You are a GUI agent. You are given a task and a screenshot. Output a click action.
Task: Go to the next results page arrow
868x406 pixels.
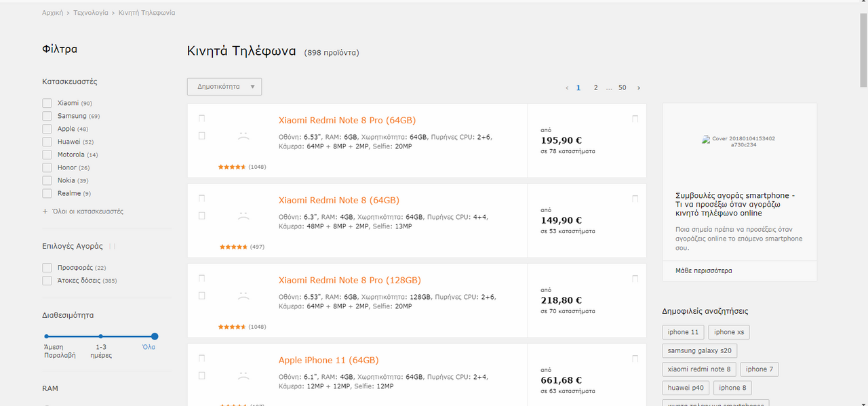[639, 88]
